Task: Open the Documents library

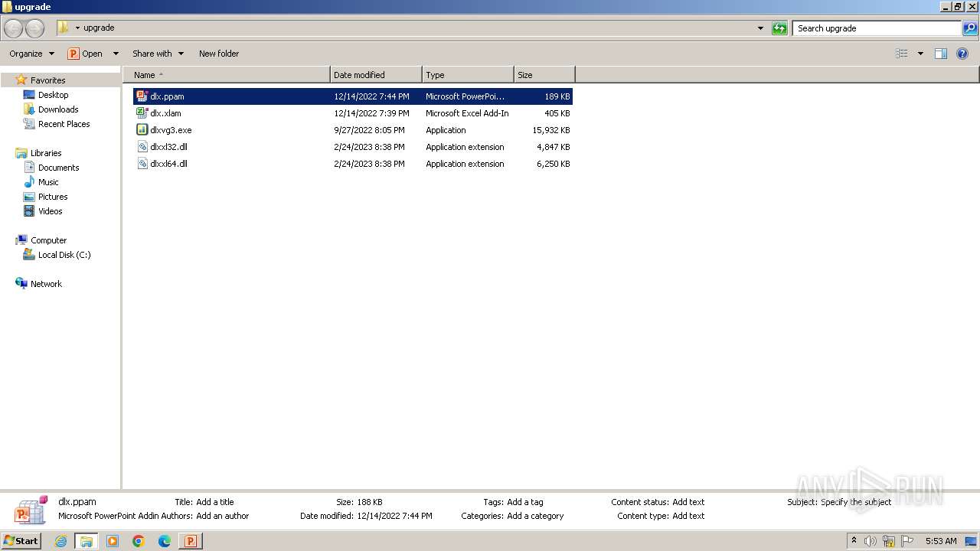Action: click(x=58, y=168)
